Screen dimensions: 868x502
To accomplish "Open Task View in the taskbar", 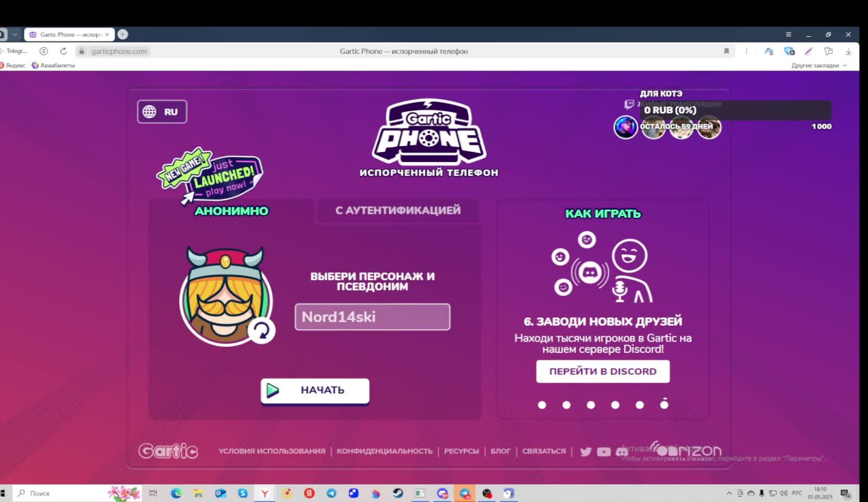I will pyautogui.click(x=153, y=493).
